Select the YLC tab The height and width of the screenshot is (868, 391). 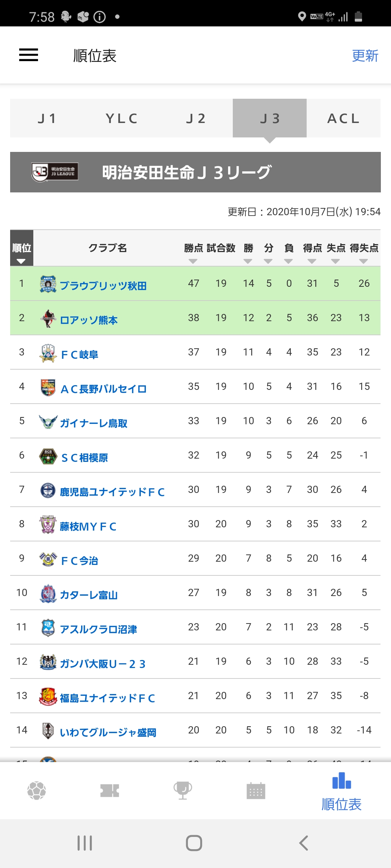tap(121, 118)
